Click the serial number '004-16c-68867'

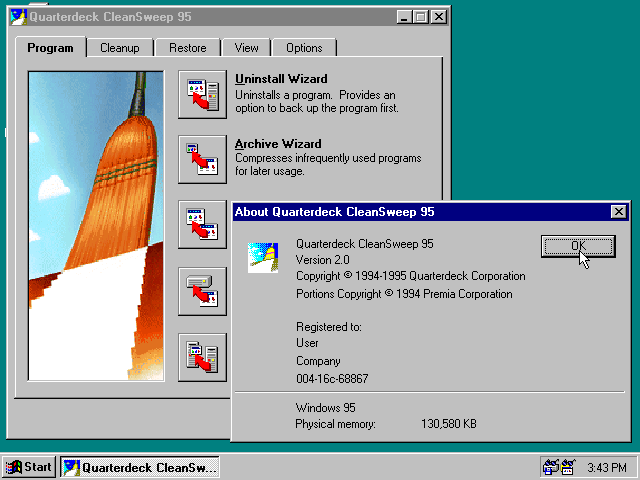click(x=332, y=378)
